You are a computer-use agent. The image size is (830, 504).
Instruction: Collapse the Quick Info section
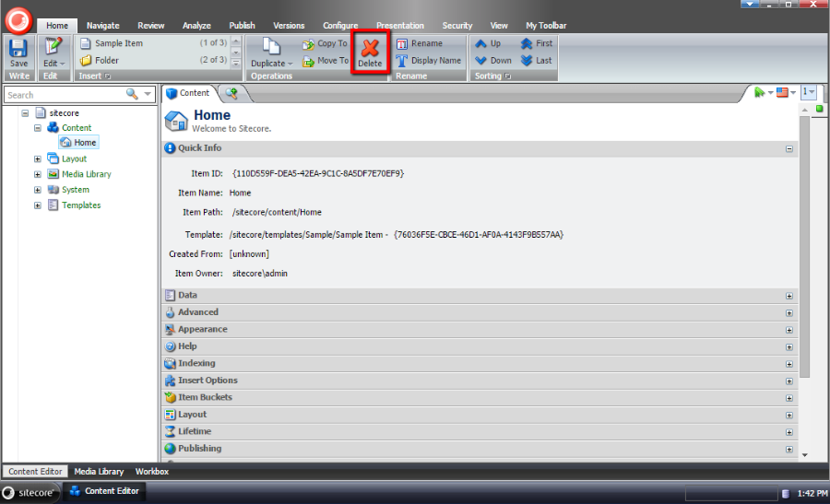click(789, 148)
